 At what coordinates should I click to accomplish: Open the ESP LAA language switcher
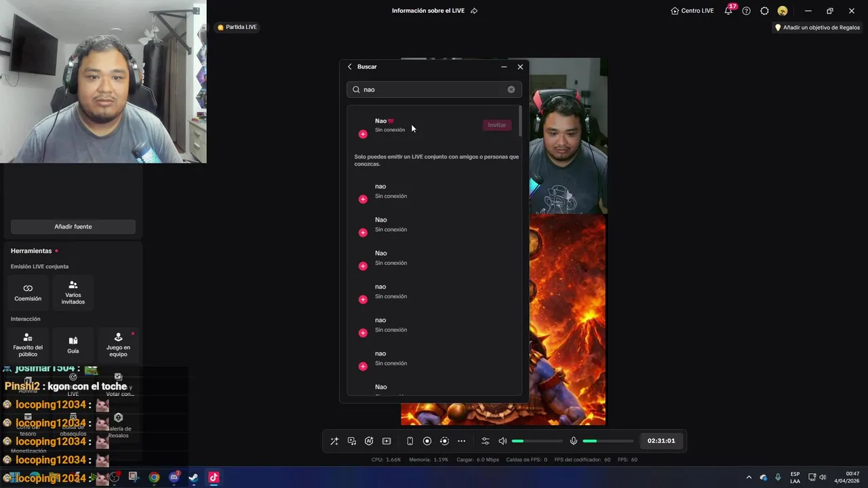795,477
